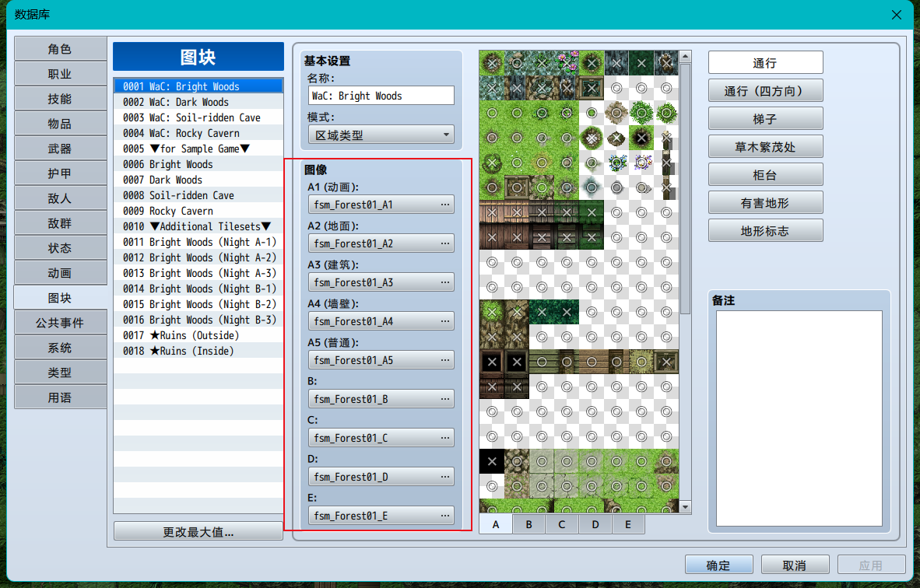
Task: Select tileset 0009 Rocky Cavern
Action: [198, 211]
